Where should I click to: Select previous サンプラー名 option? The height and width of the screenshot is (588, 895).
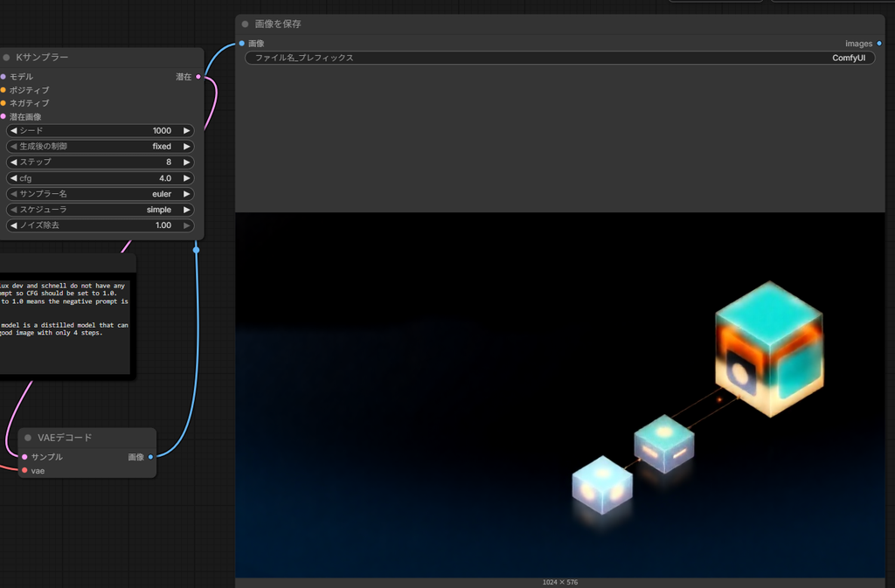tap(14, 194)
